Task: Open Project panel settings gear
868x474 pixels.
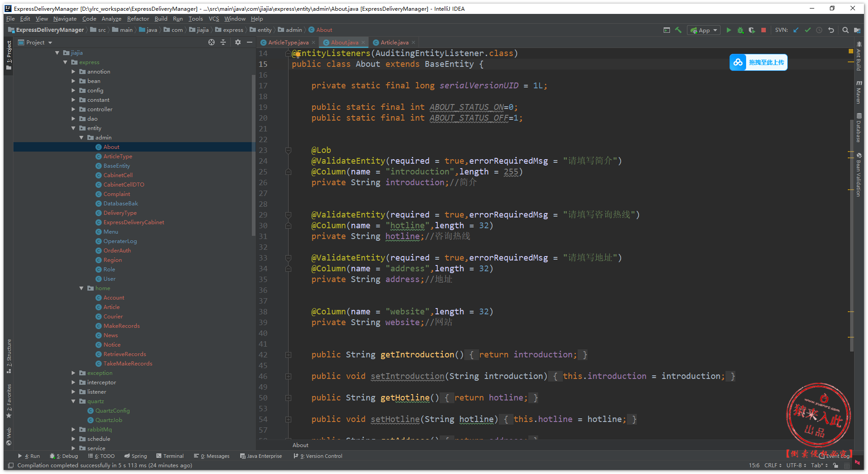Action: (238, 42)
